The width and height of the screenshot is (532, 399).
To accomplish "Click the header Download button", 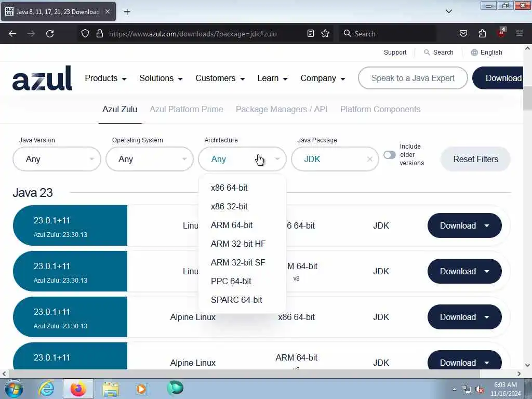I will (498, 78).
